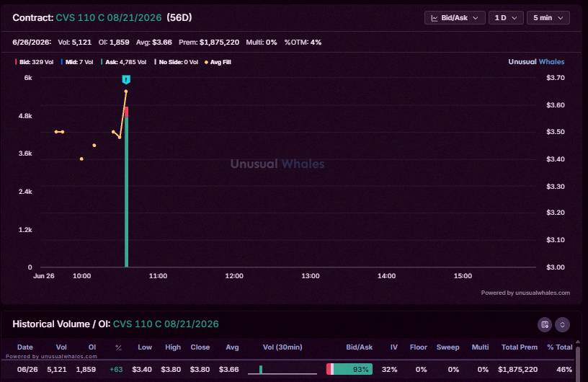This screenshot has width=588, height=382.
Task: Click the CVS 110 C 08/21/2026 contract link
Action: pyautogui.click(x=109, y=17)
